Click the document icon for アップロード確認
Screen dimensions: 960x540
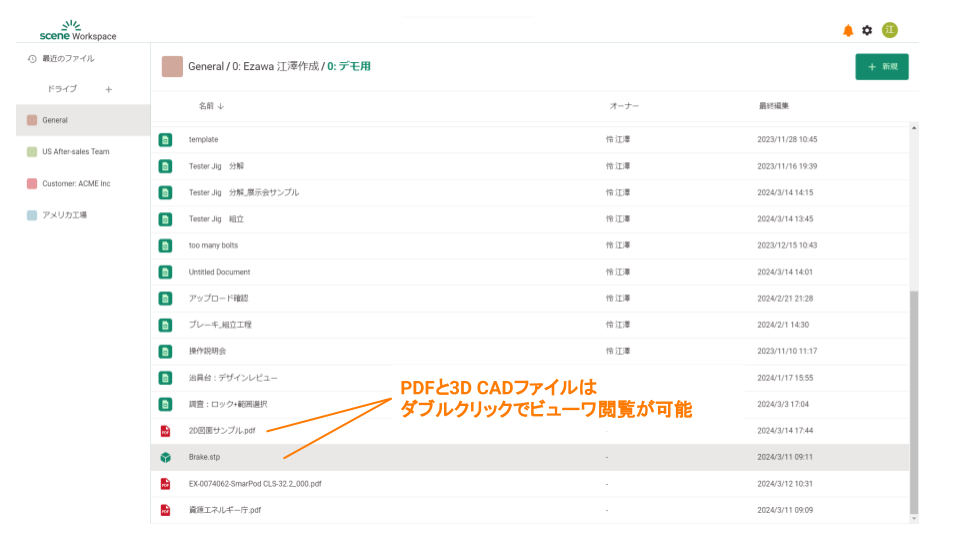pos(165,298)
